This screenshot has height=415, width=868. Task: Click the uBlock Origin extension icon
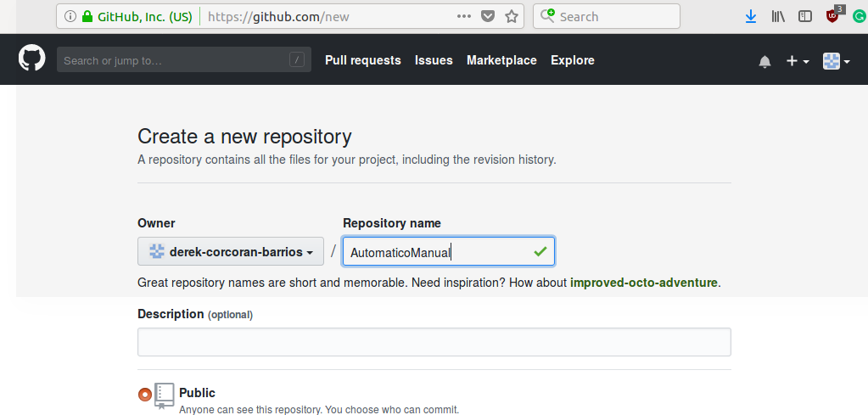pyautogui.click(x=832, y=16)
